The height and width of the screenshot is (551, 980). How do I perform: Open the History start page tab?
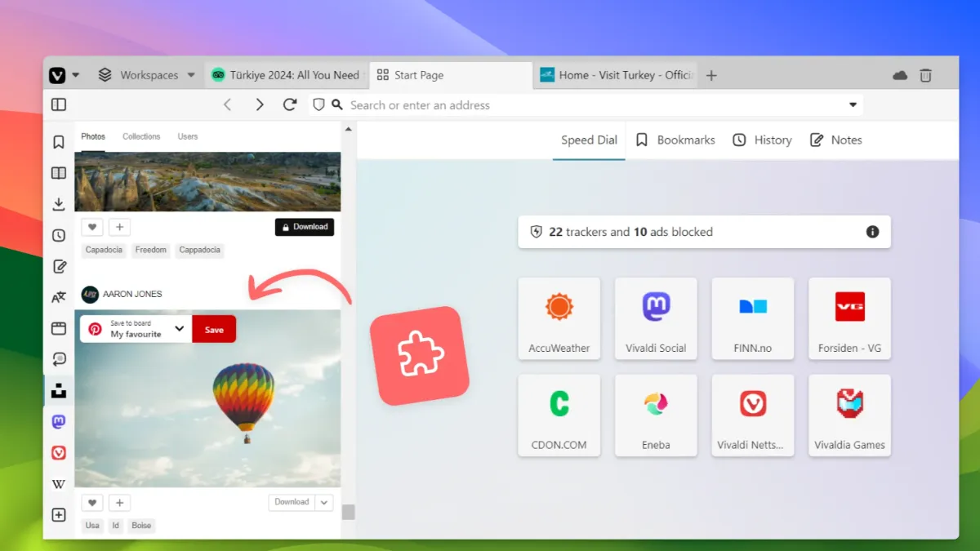tap(762, 140)
